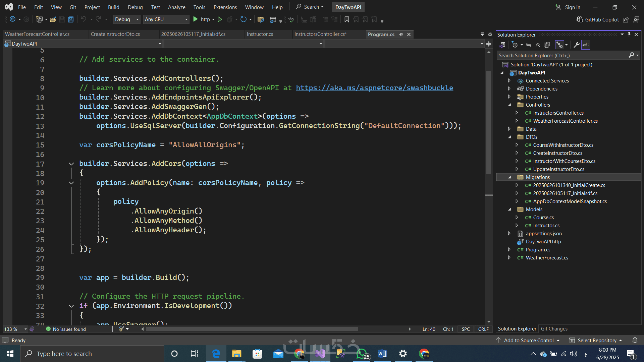This screenshot has height=362, width=644.
Task: Click the Open File toolbar icon
Action: click(x=53, y=19)
